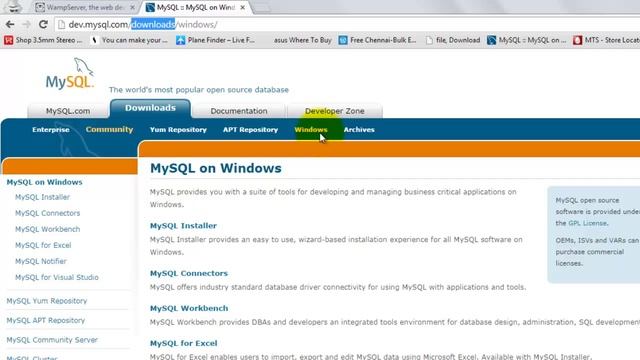Click the MySQL for Excel heading link
640x360 pixels.
(x=183, y=343)
